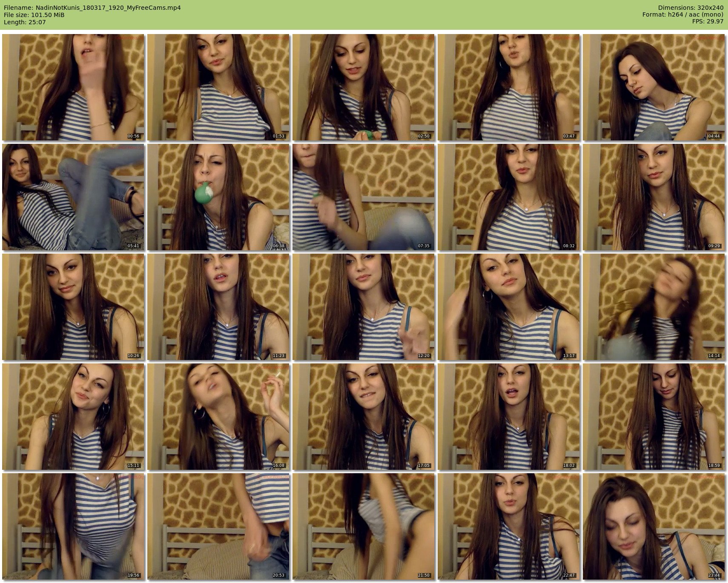Viewport: 728px width, 583px height.
Task: Select the blurry 14:14 thumbnail
Action: (x=654, y=307)
